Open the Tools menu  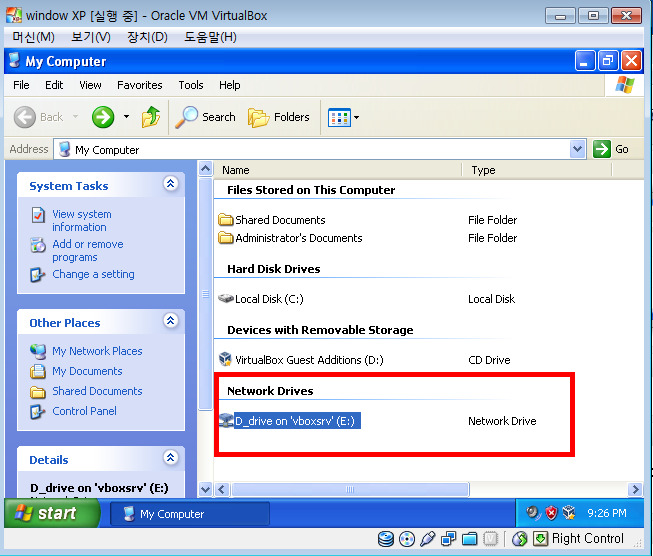(191, 85)
